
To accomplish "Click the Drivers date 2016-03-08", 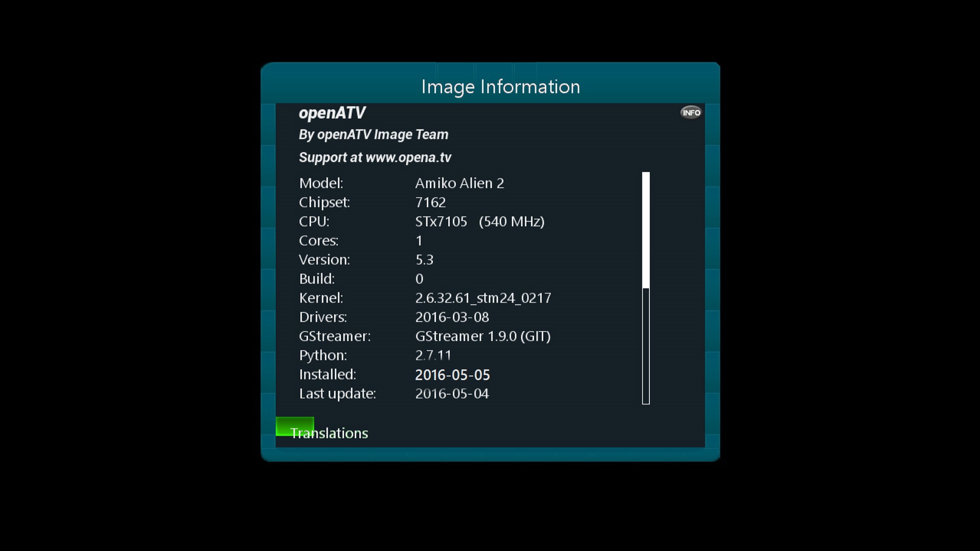I will pos(452,317).
